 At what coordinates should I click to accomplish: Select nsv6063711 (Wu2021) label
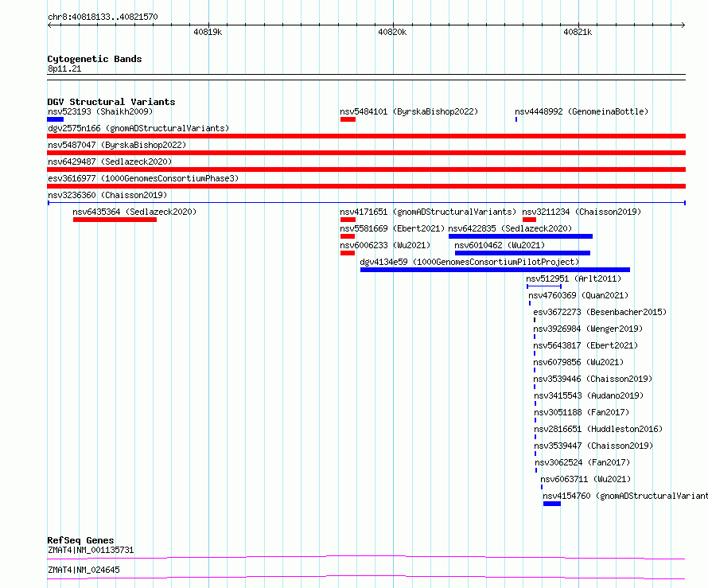coord(585,479)
